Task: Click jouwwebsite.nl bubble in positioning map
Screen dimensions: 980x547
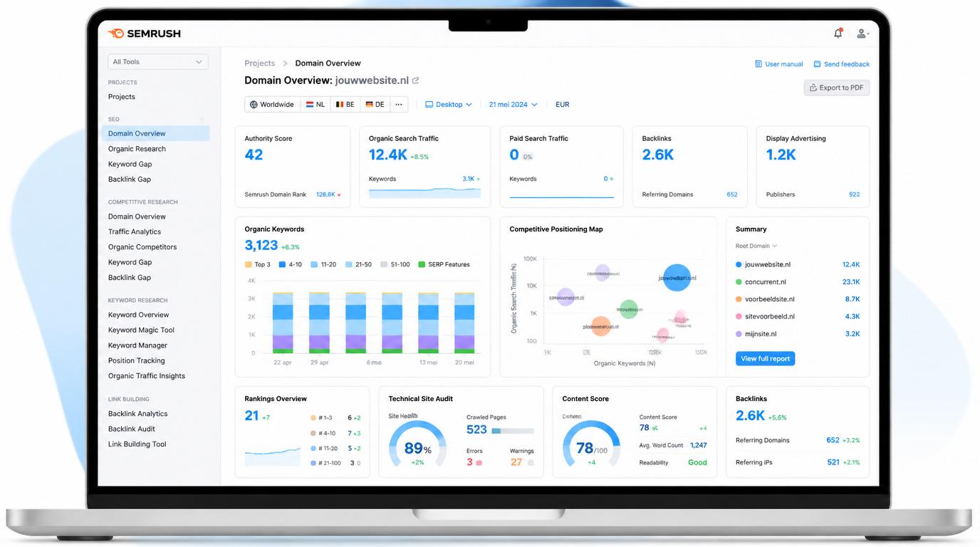Action: pos(677,278)
